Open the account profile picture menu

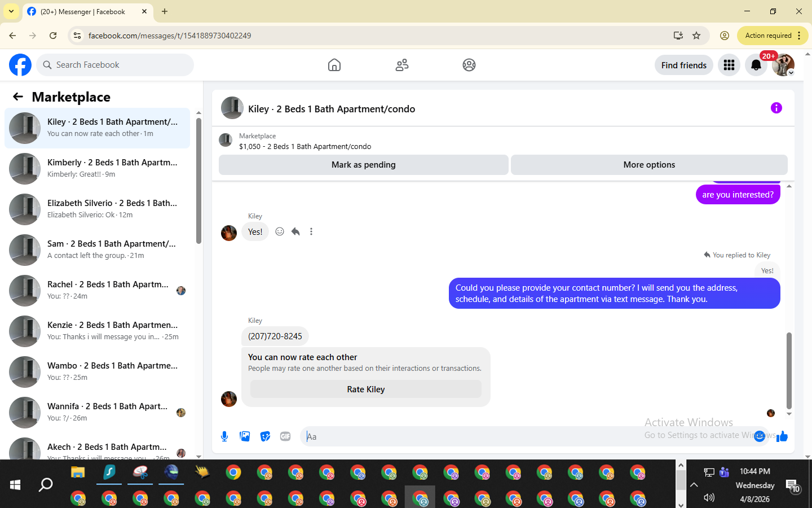tap(783, 65)
